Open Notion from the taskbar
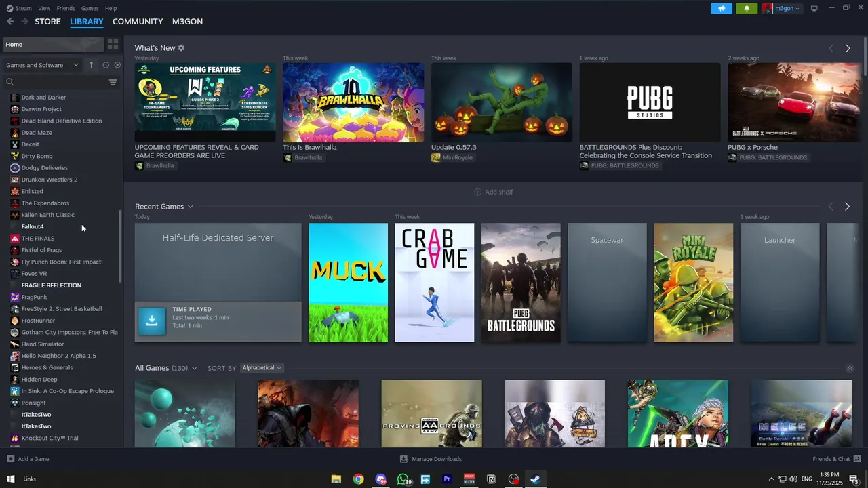The width and height of the screenshot is (868, 488). click(491, 479)
